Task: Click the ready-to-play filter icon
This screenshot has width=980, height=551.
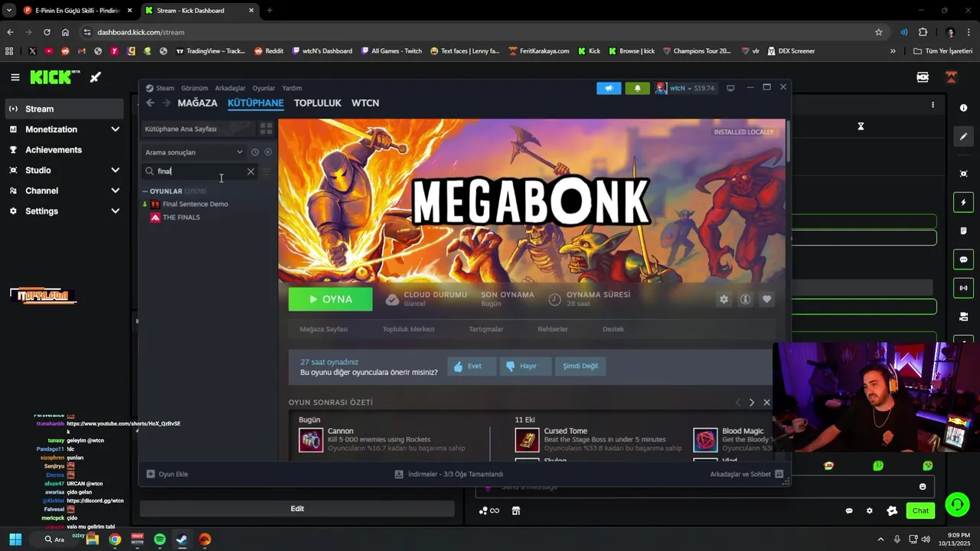Action: pyautogui.click(x=268, y=152)
